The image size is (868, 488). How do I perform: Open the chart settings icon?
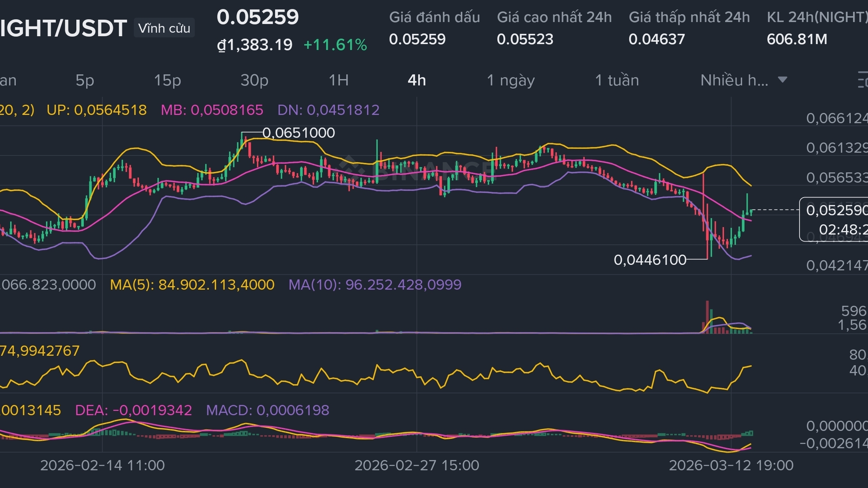coord(862,80)
